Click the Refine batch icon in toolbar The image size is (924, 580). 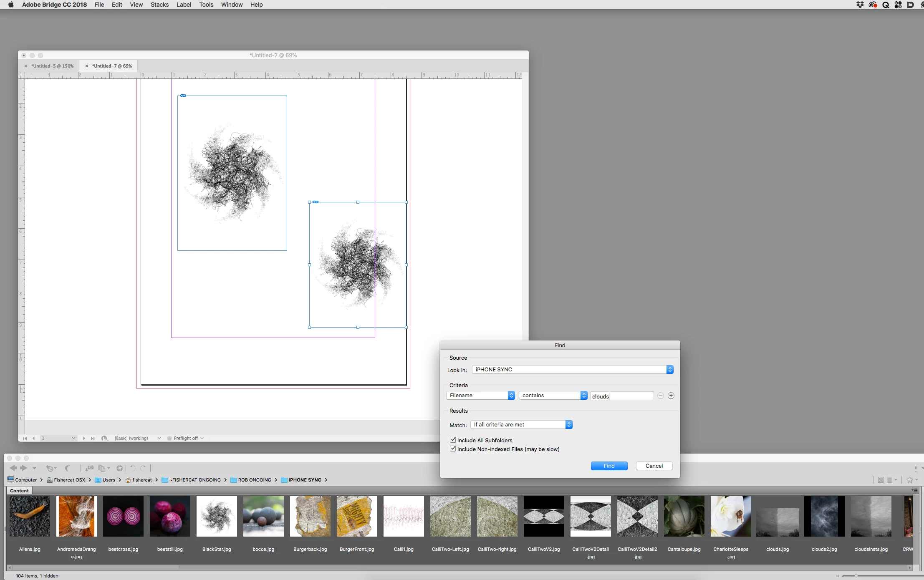click(102, 468)
